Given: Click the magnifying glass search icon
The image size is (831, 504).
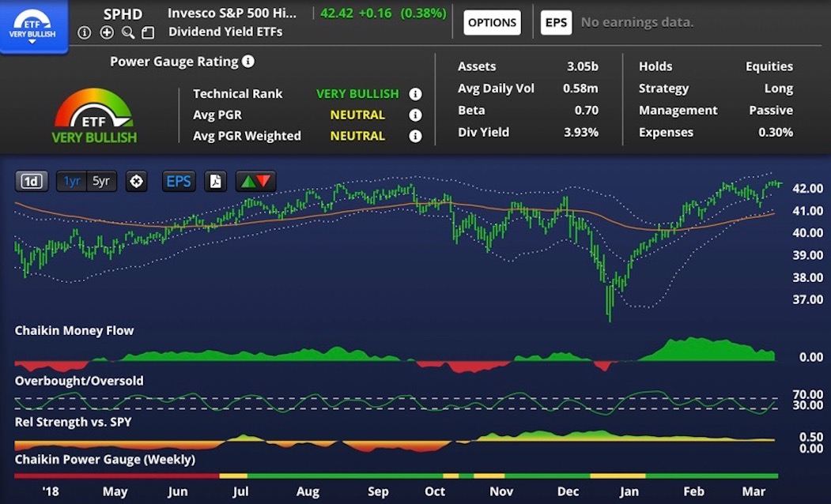Looking at the screenshot, I should (127, 32).
